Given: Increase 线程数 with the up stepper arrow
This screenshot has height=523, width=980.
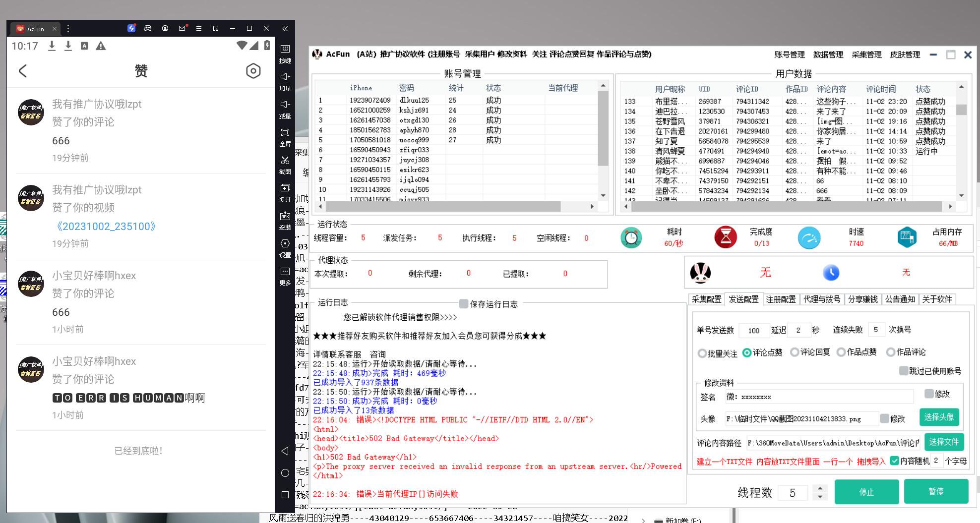Looking at the screenshot, I should 820,488.
